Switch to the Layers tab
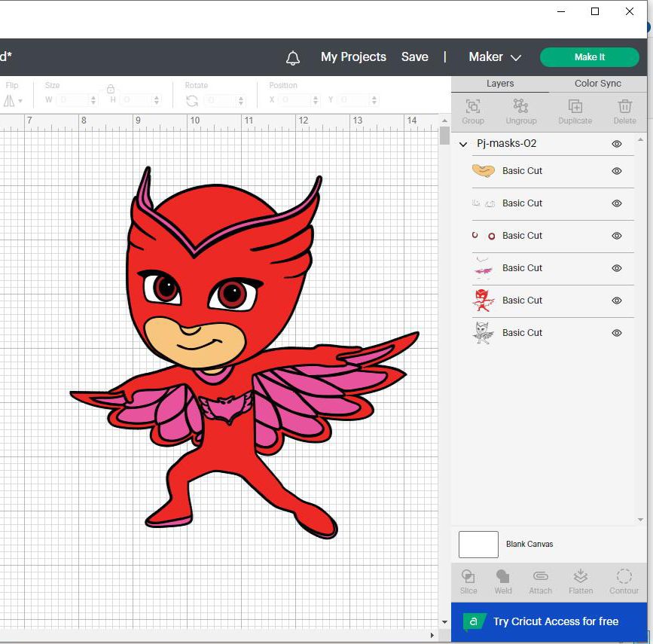The height and width of the screenshot is (644, 653). [500, 84]
